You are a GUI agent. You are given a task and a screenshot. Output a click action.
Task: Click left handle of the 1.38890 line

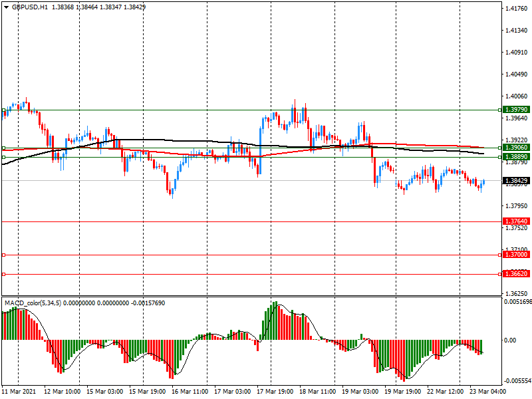pyautogui.click(x=3, y=157)
